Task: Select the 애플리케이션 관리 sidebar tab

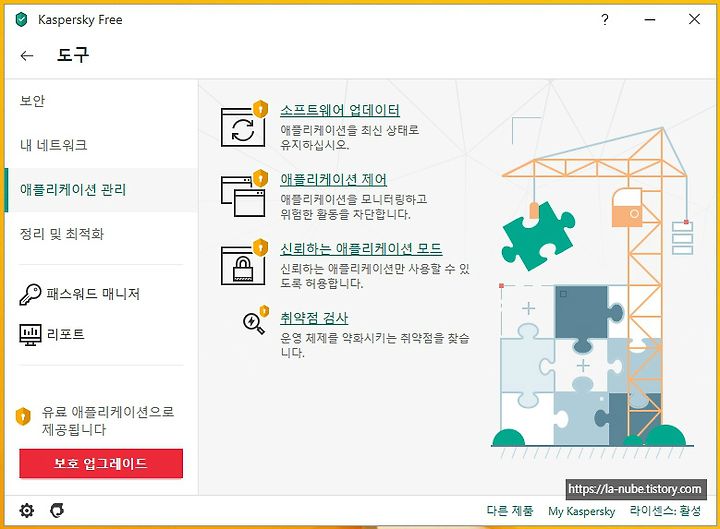Action: point(101,190)
